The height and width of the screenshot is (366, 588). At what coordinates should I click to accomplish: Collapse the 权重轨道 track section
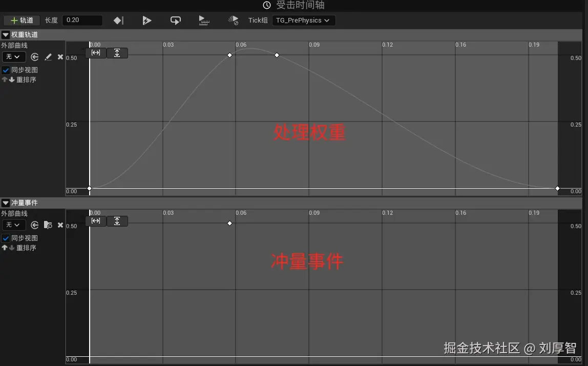tap(6, 35)
